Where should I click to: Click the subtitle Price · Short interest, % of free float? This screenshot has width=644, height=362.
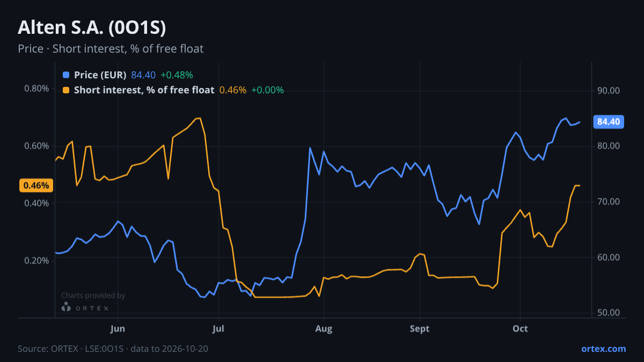click(x=111, y=49)
